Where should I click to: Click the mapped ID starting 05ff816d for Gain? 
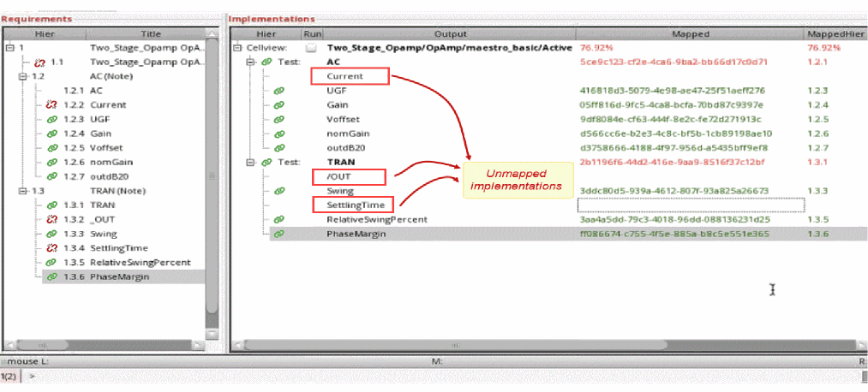pyautogui.click(x=672, y=105)
